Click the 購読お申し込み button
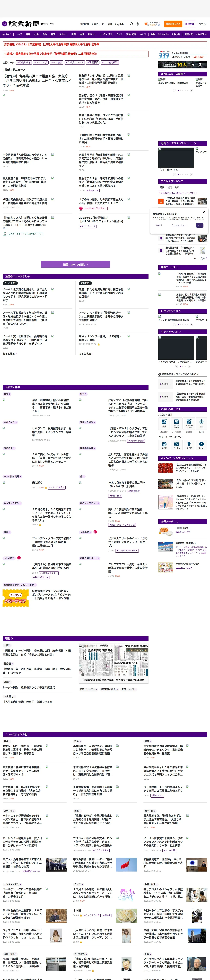 point(173,24)
